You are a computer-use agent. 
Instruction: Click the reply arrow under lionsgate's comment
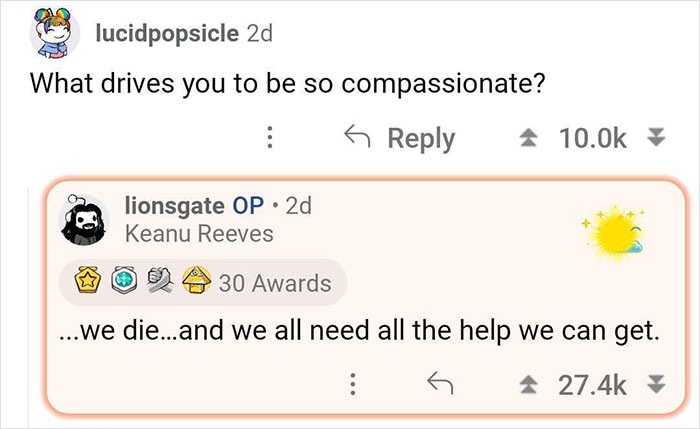tap(437, 382)
